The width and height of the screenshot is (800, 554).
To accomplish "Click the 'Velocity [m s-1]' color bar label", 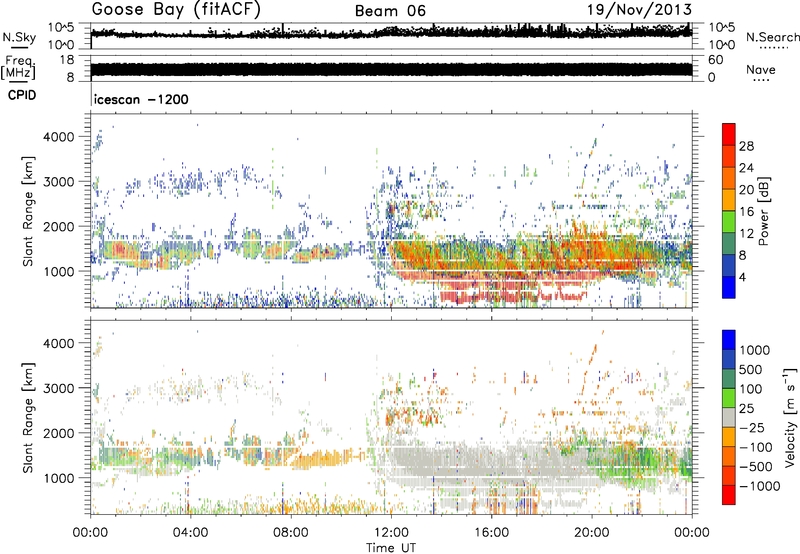I will pos(790,417).
